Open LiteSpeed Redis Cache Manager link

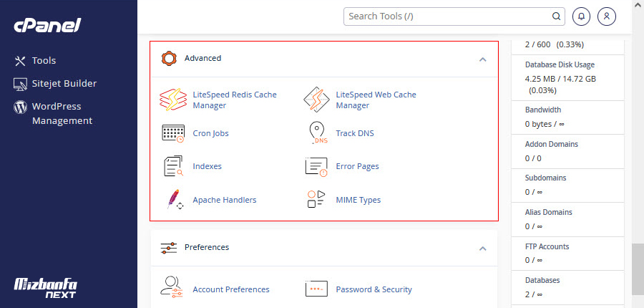[x=235, y=100]
